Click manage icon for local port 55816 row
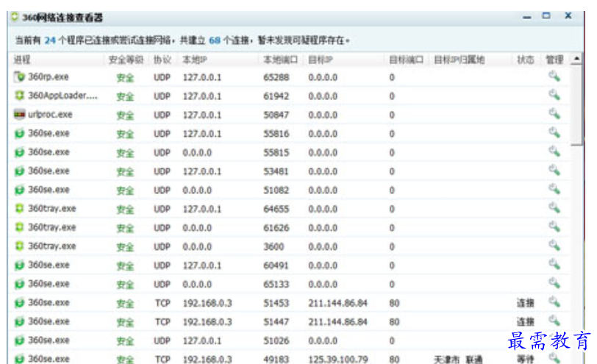Viewport: 597px width, 364px height. pos(554,133)
